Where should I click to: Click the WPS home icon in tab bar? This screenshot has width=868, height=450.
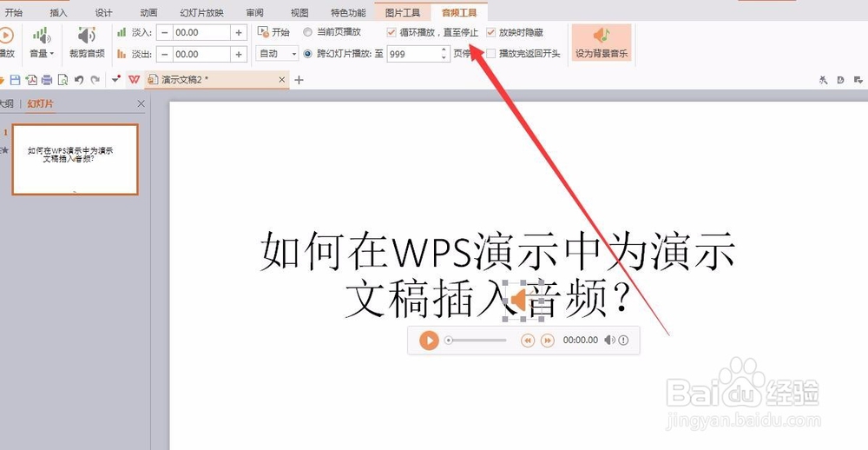134,80
